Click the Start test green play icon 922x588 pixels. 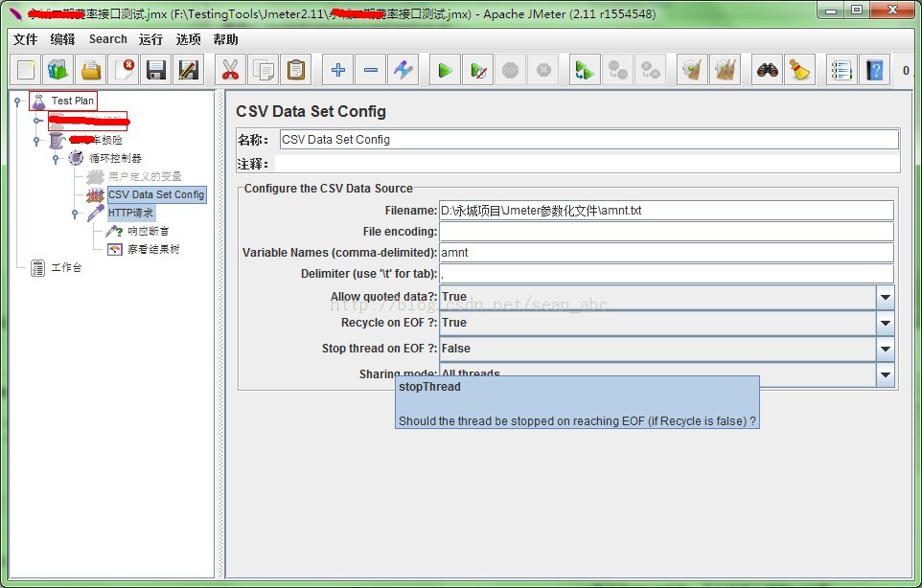pyautogui.click(x=445, y=70)
